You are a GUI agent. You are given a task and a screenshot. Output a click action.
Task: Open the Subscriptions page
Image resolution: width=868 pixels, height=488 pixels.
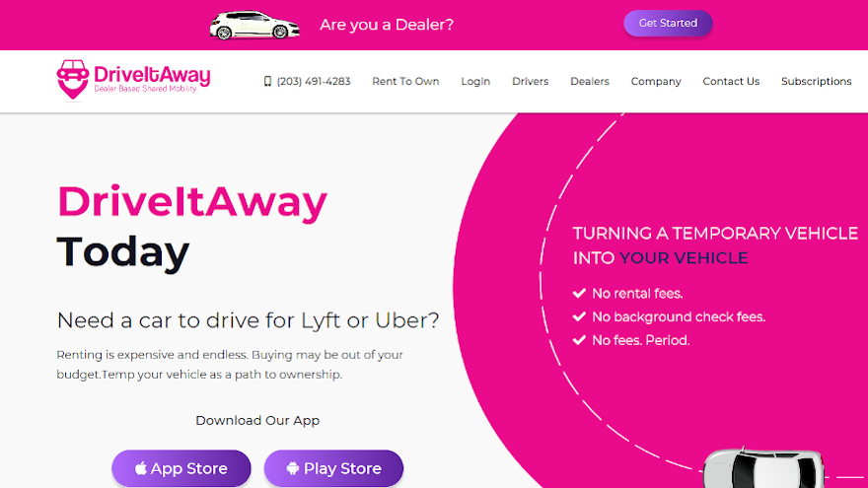pyautogui.click(x=817, y=81)
